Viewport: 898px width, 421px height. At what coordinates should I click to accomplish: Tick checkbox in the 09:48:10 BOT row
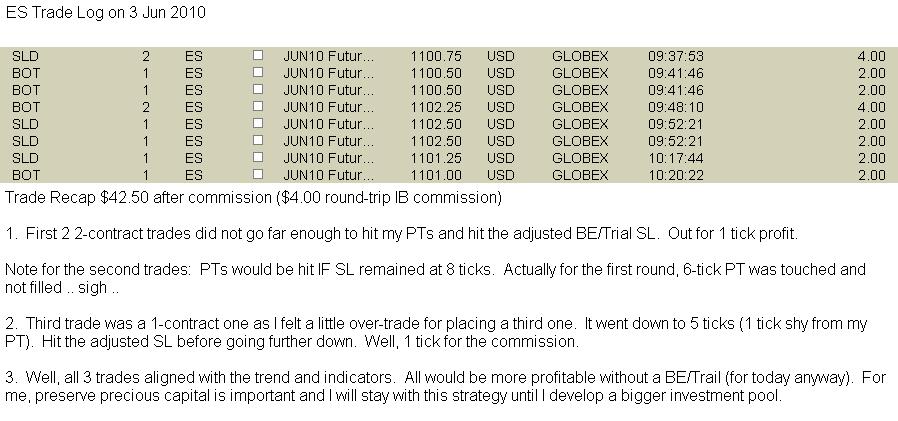coord(258,106)
